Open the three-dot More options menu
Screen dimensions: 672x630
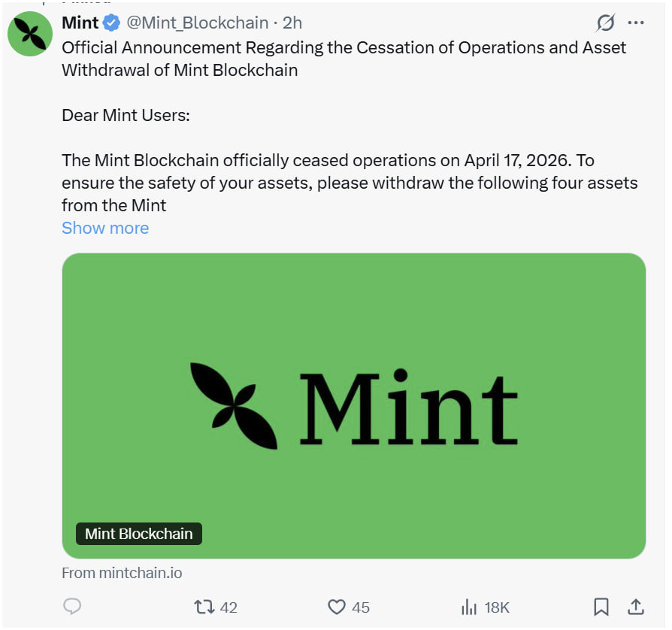pyautogui.click(x=636, y=23)
